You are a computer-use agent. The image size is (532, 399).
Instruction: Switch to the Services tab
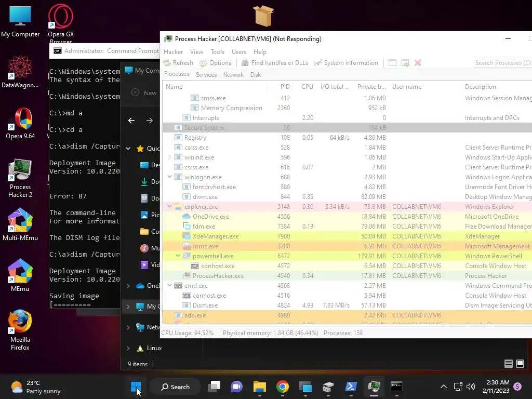(x=206, y=75)
